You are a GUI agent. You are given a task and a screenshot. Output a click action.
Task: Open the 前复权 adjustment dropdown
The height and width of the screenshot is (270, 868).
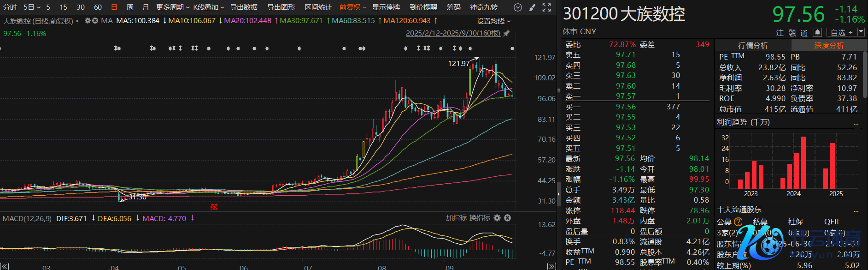(x=353, y=7)
